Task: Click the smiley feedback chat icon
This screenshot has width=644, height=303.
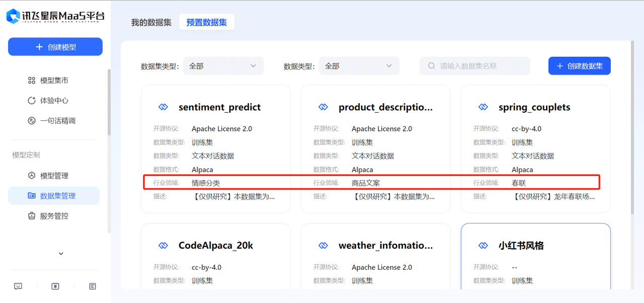Action: click(18, 286)
